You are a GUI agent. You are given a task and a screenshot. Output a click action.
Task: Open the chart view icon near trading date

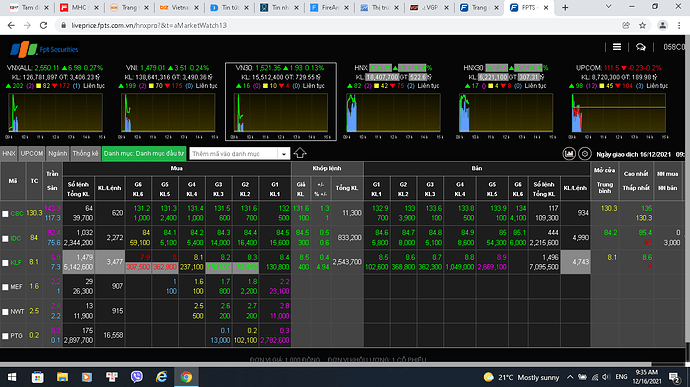(569, 154)
